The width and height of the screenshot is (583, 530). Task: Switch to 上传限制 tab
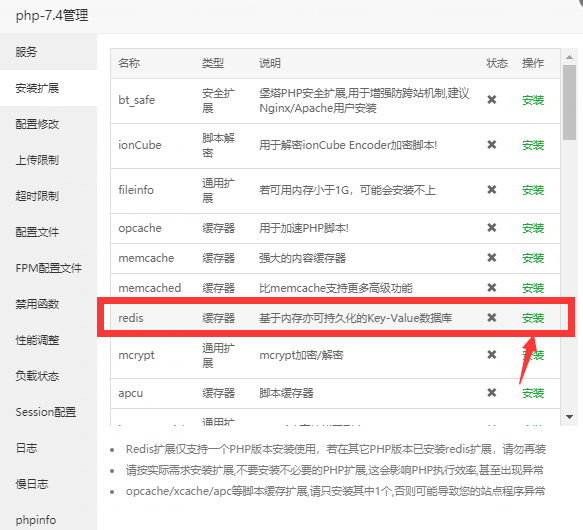click(x=48, y=160)
